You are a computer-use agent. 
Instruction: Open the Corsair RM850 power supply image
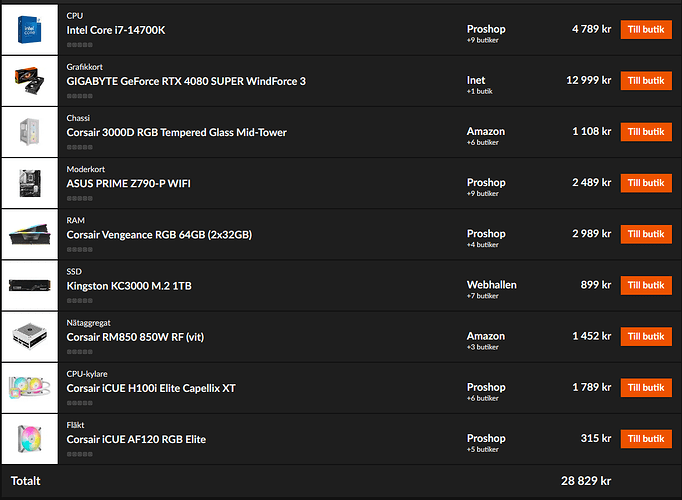coord(30,337)
